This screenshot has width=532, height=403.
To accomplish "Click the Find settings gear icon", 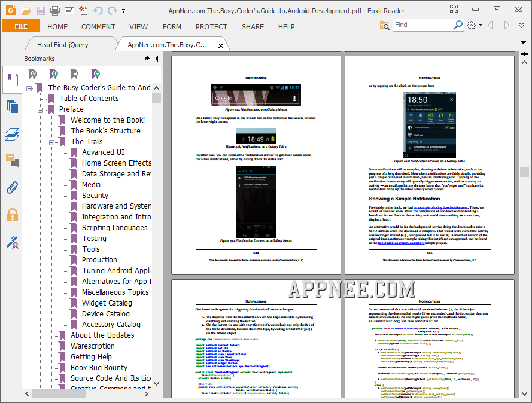I will (x=472, y=25).
